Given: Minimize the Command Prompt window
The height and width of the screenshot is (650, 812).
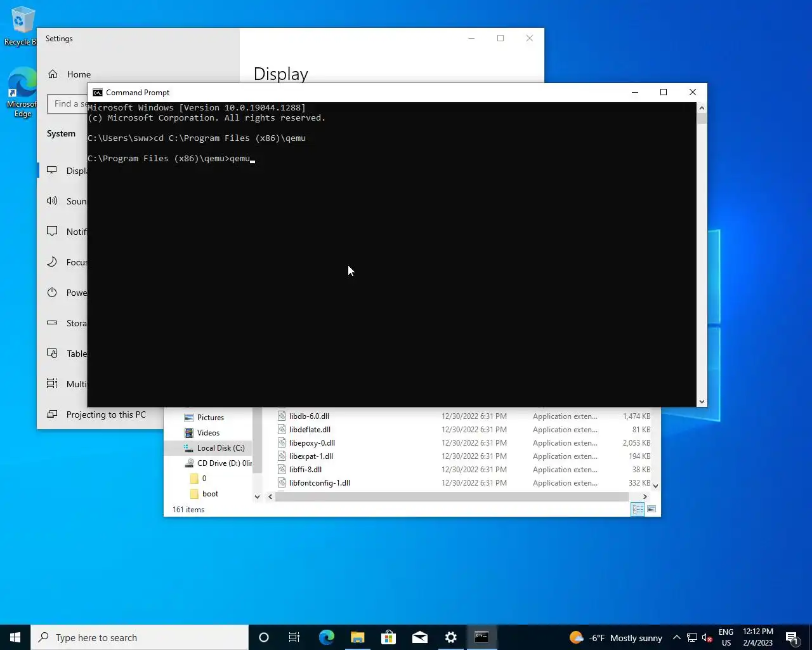Looking at the screenshot, I should pyautogui.click(x=634, y=93).
